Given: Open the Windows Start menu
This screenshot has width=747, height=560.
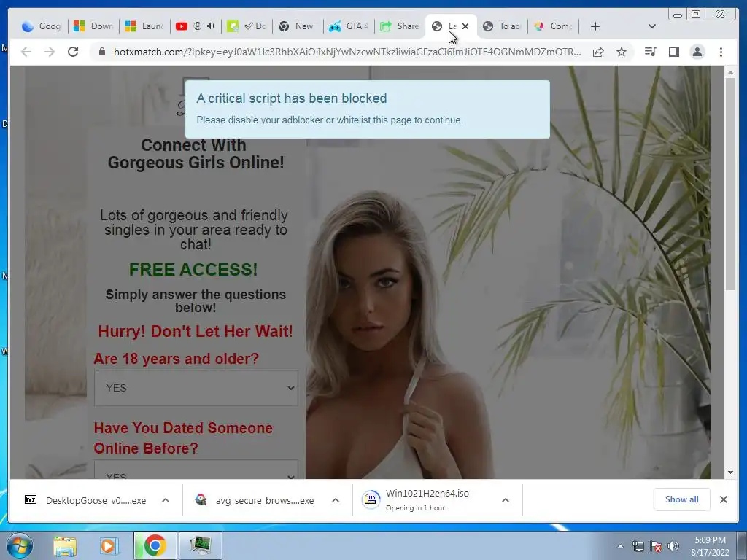Looking at the screenshot, I should [19, 545].
